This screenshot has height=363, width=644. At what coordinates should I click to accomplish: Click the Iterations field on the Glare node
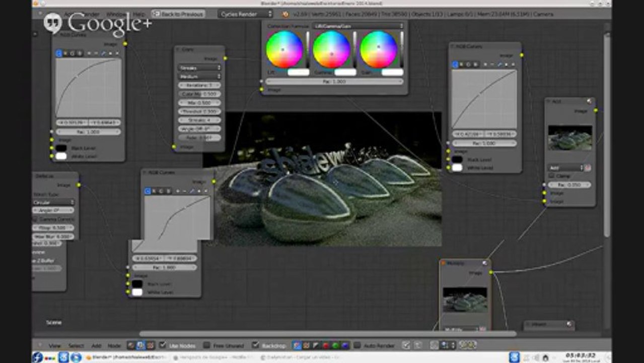199,85
